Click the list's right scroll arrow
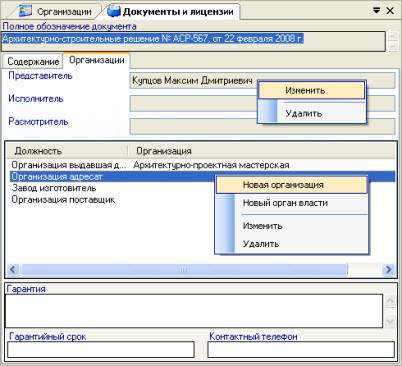Image resolution: width=402 pixels, height=366 pixels. 389,269
